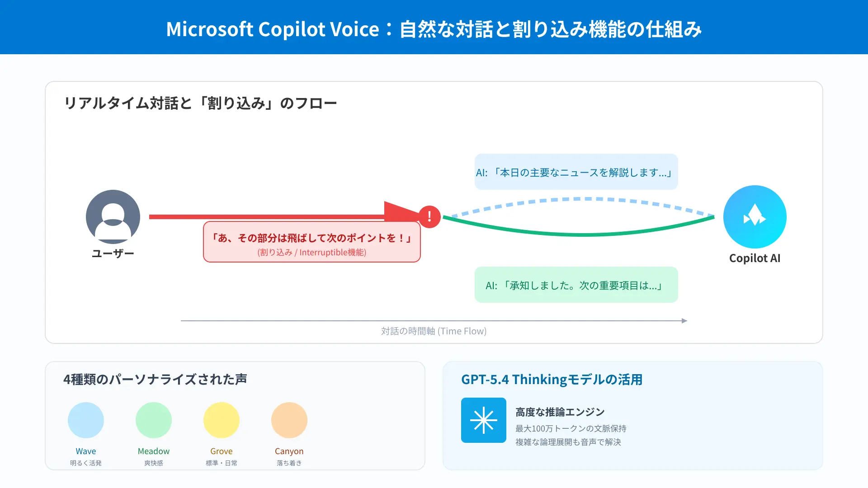Click the red exclamation interrupt marker

429,217
